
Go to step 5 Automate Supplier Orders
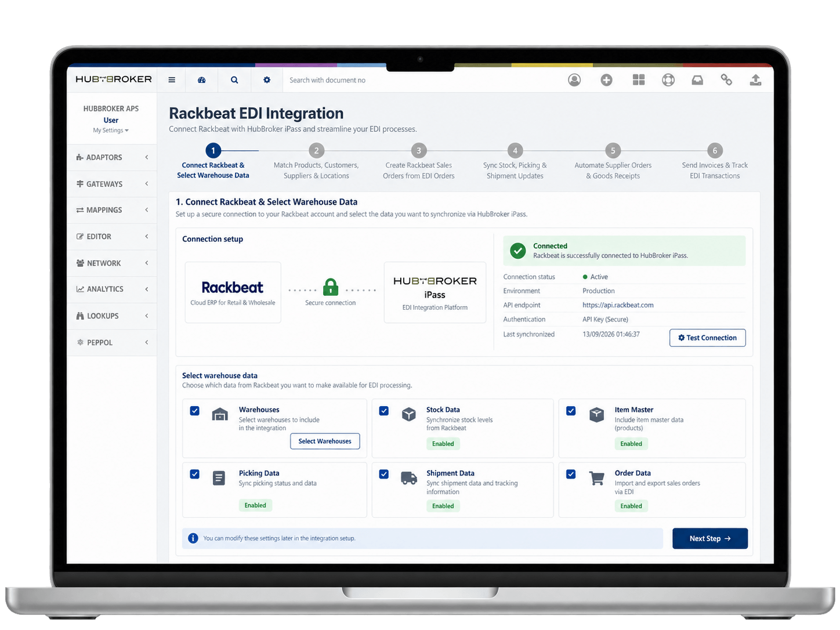[x=613, y=162]
